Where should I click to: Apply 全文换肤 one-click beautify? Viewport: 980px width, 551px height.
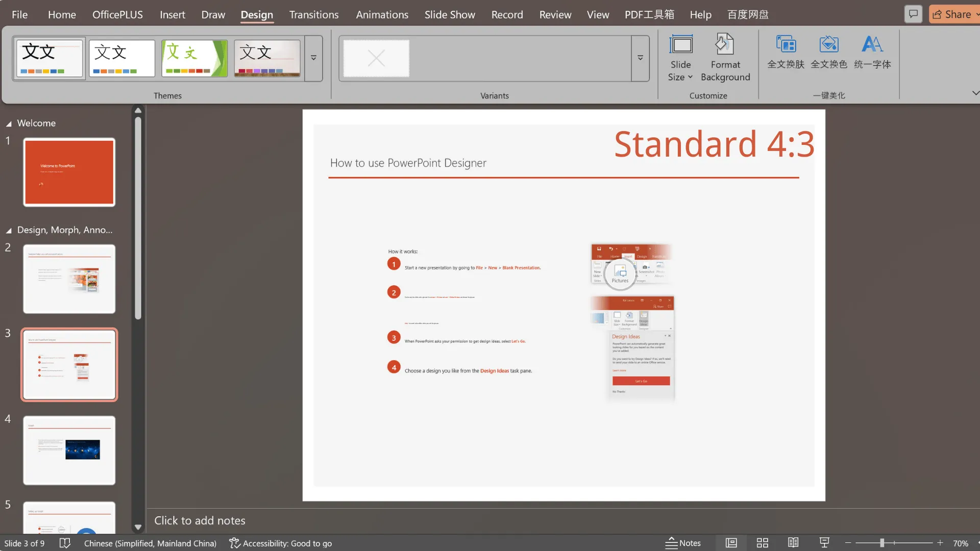coord(786,52)
